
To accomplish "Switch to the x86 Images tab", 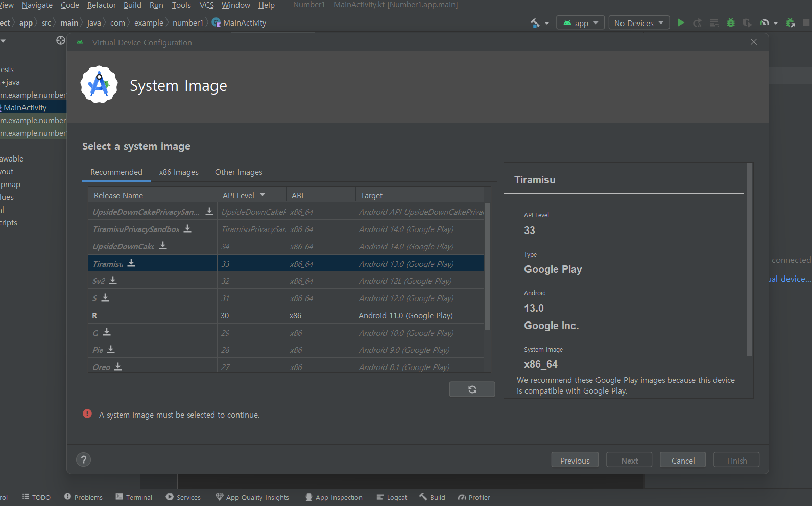I will tap(179, 172).
